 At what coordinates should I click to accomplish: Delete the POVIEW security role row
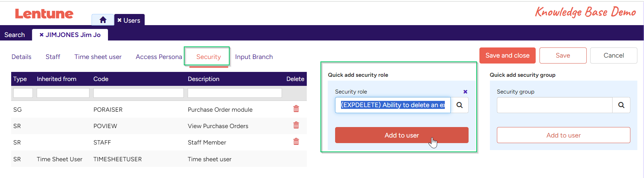pos(296,125)
